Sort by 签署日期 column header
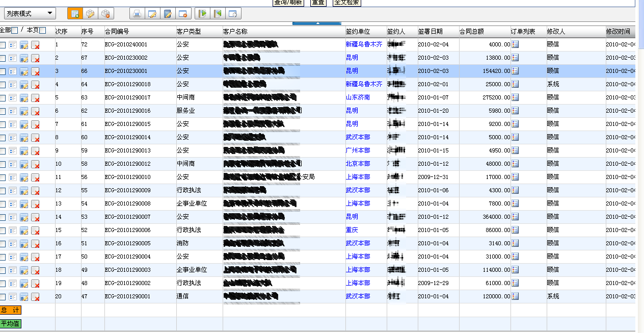Screen dimensions: 644x333 point(431,32)
